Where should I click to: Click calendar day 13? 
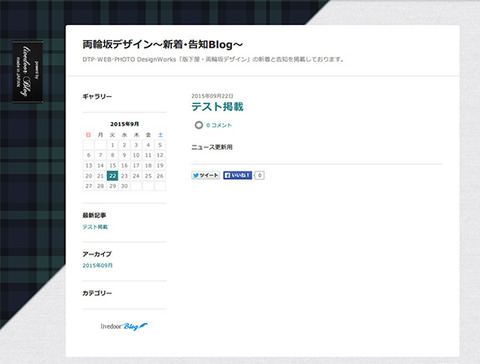pyautogui.click(x=89, y=166)
